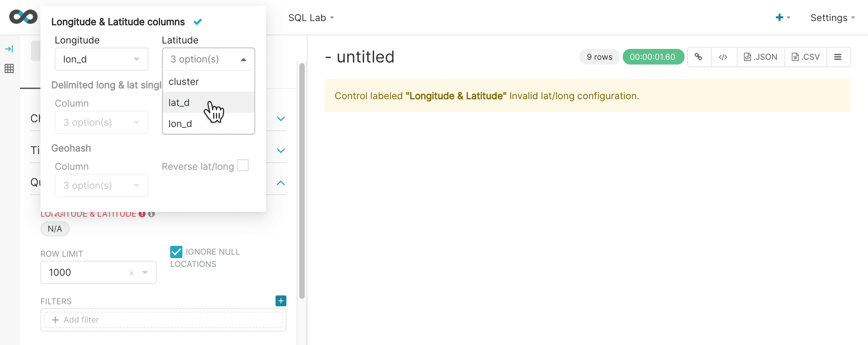This screenshot has height=345, width=868.
Task: Select cluster from the Latitude options
Action: tap(209, 81)
